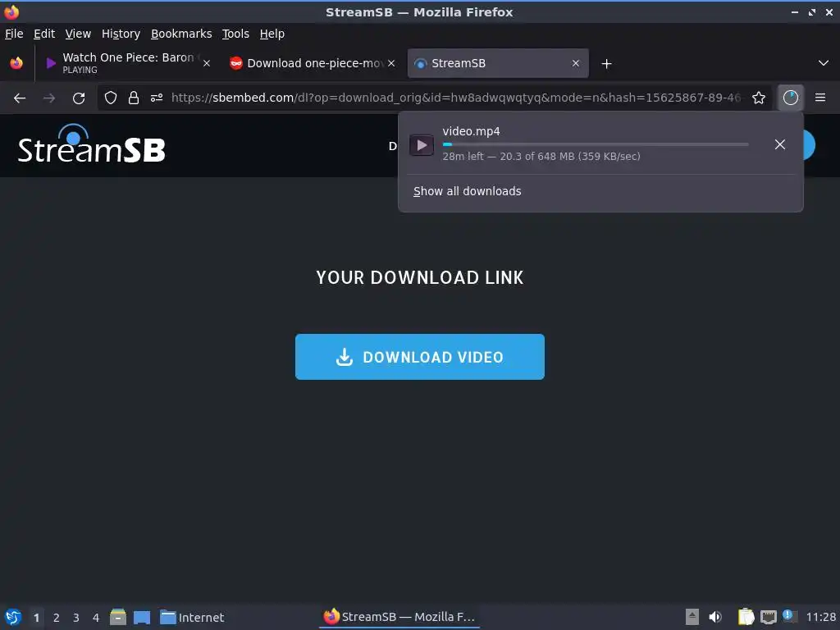Open a new tab with plus button

606,64
